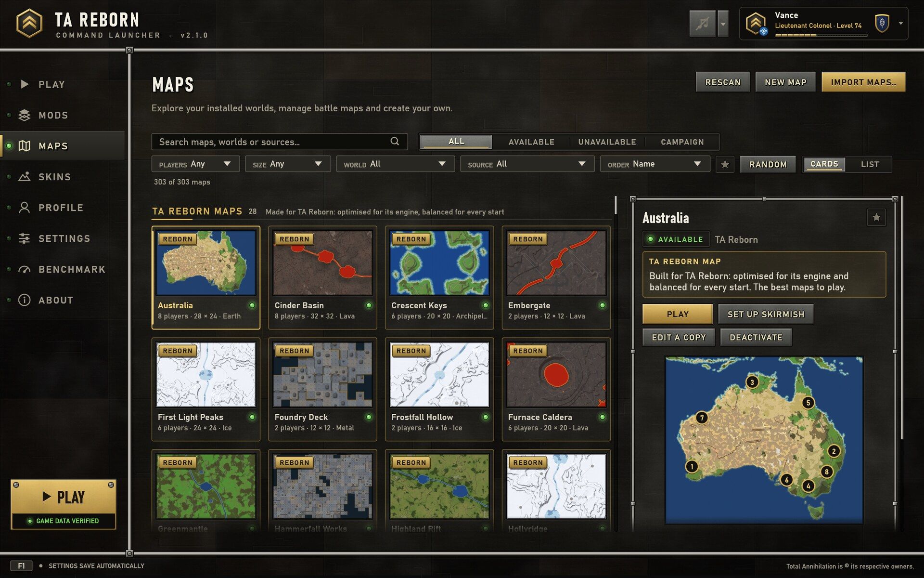This screenshot has height=578, width=924.
Task: Select the Cinder Basin map thumbnail
Action: coord(322,263)
